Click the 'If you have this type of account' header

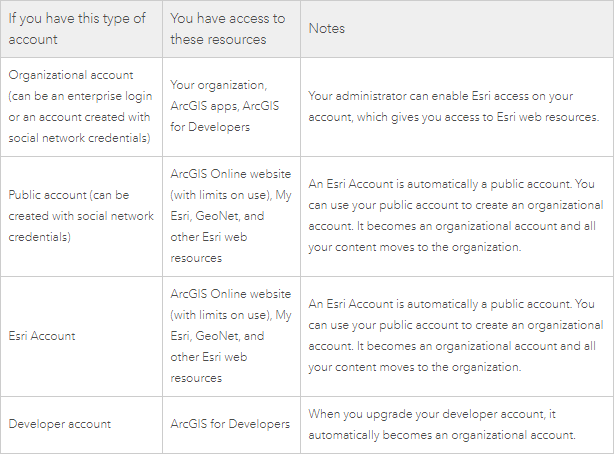[x=82, y=29]
